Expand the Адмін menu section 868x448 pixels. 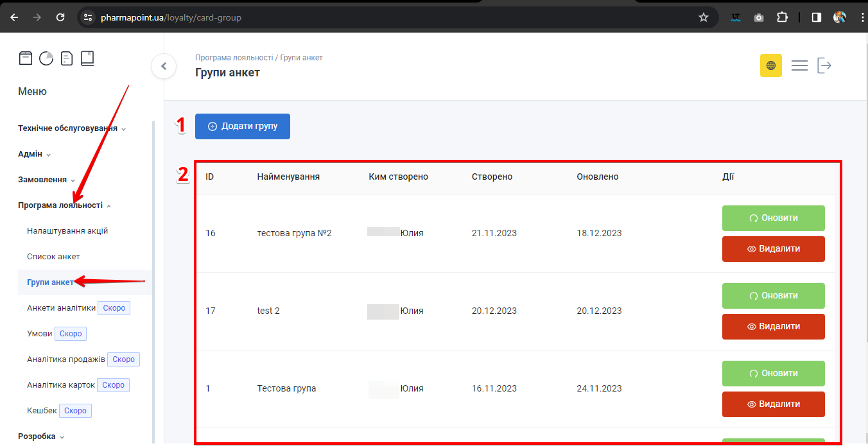click(x=34, y=154)
